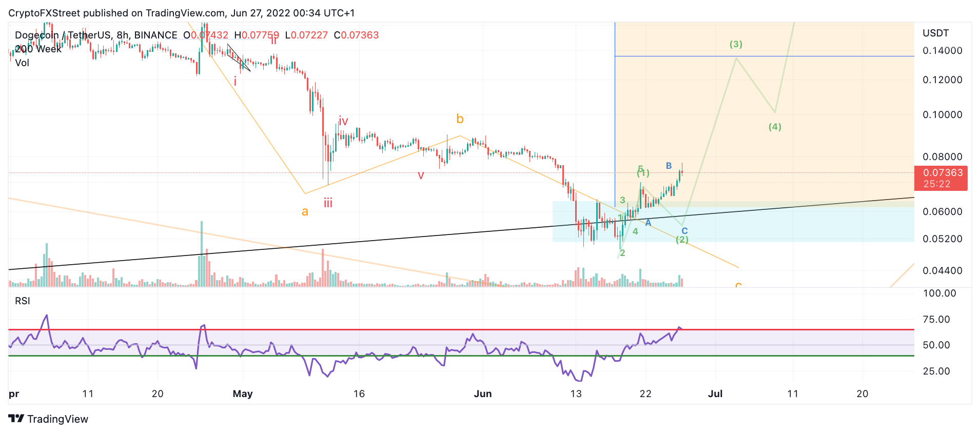980x433 pixels.
Task: Select the Vol indicator label
Action: click(22, 63)
